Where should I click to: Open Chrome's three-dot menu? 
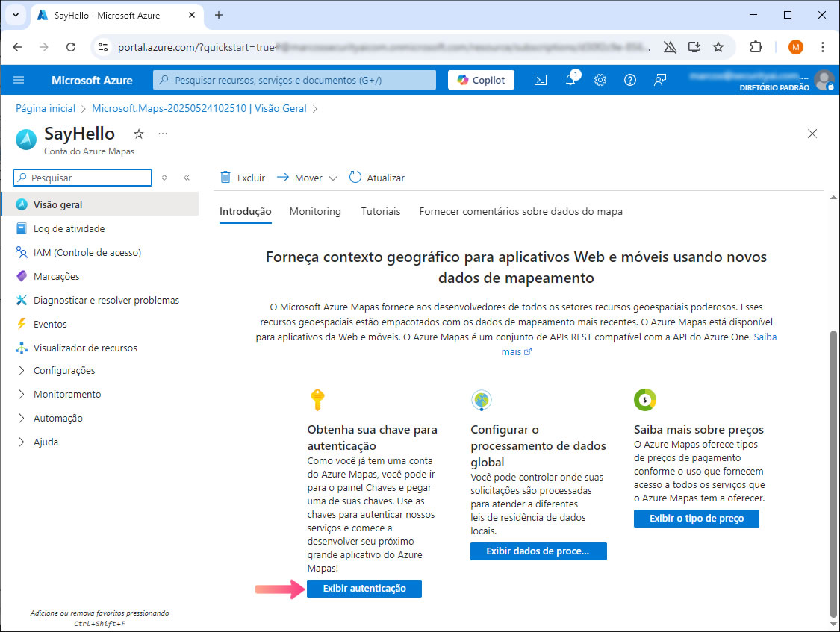pos(822,47)
